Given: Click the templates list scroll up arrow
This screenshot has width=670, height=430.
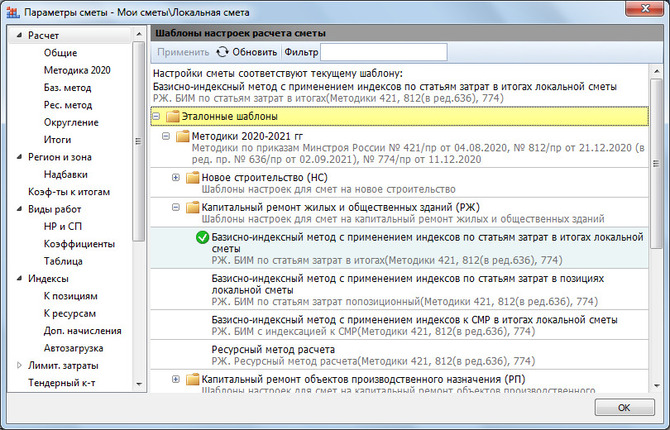Looking at the screenshot, I should click(657, 71).
